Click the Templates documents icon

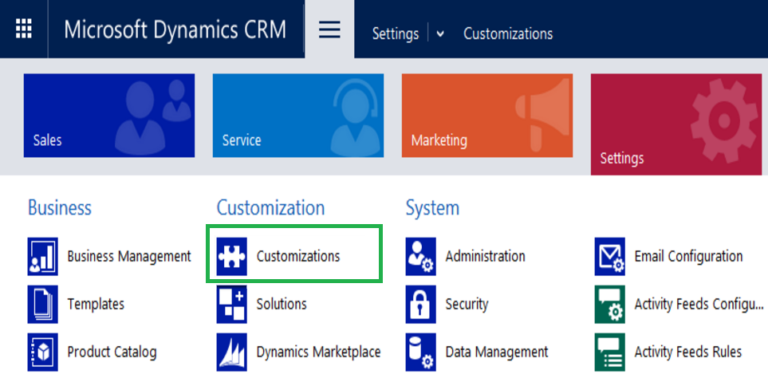click(43, 304)
